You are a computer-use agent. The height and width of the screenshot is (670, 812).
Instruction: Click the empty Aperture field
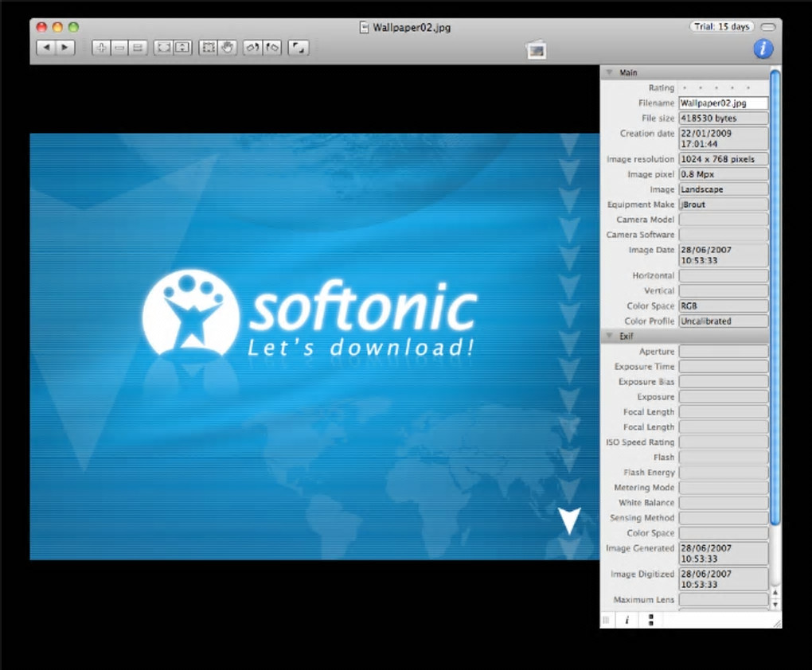click(x=724, y=352)
